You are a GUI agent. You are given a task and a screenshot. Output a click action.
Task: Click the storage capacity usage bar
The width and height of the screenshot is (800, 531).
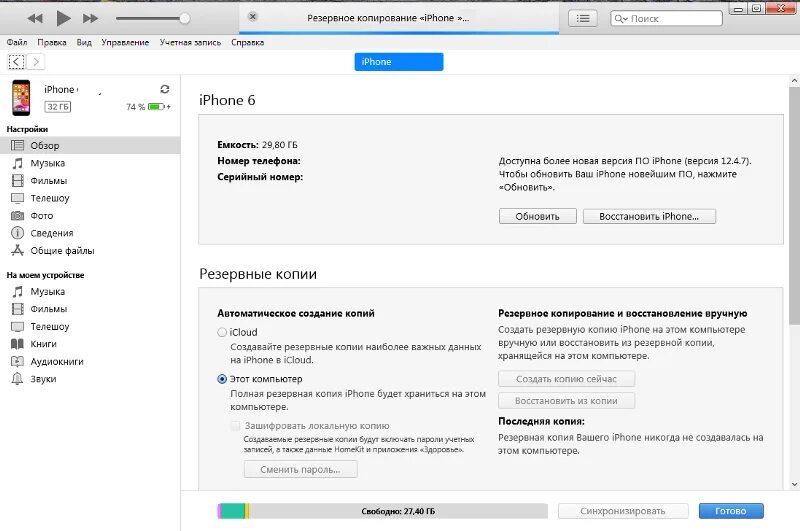(x=382, y=511)
